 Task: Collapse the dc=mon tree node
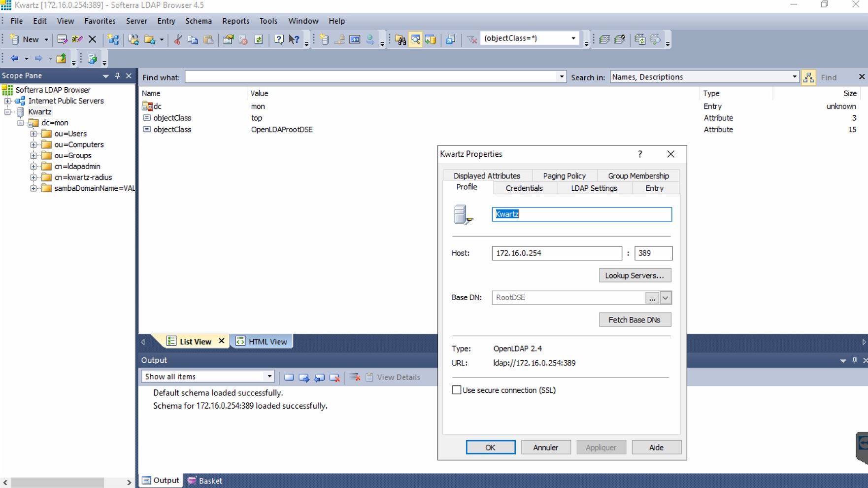click(x=21, y=123)
